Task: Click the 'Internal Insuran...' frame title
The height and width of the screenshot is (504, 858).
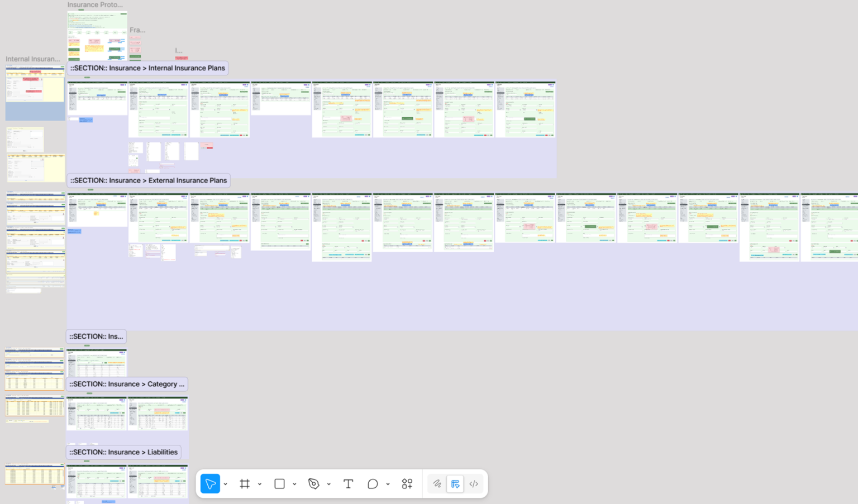Action: [33, 59]
